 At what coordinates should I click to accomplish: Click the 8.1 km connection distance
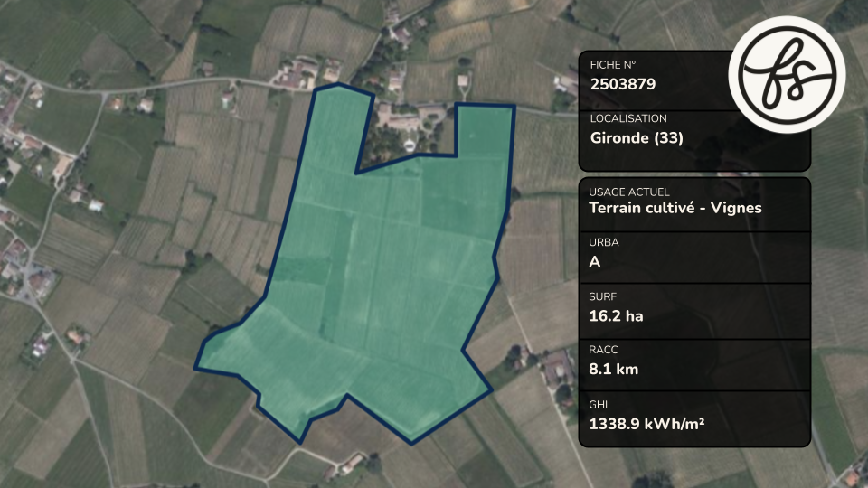tap(614, 369)
